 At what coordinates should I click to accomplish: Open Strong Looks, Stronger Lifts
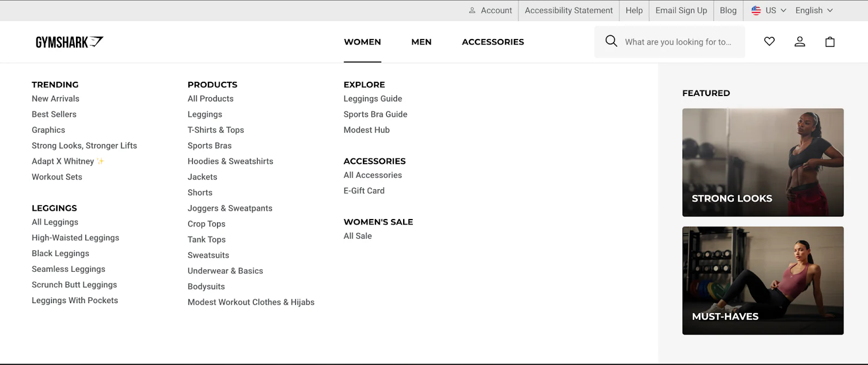[84, 146]
